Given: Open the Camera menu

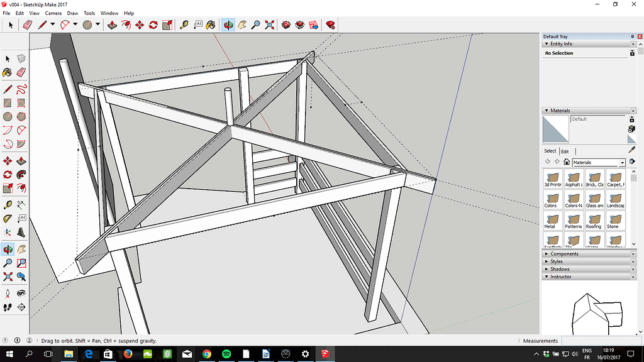Looking at the screenshot, I should click(x=53, y=13).
